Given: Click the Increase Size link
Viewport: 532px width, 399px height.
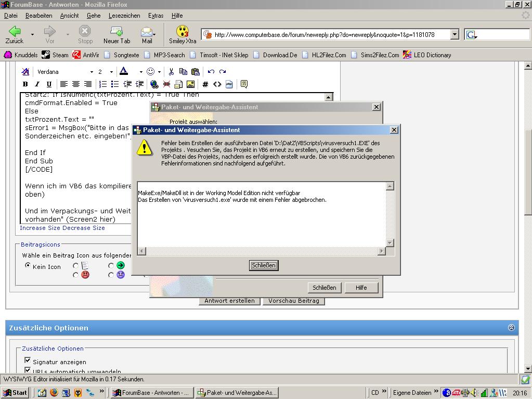Looking at the screenshot, I should tap(40, 228).
